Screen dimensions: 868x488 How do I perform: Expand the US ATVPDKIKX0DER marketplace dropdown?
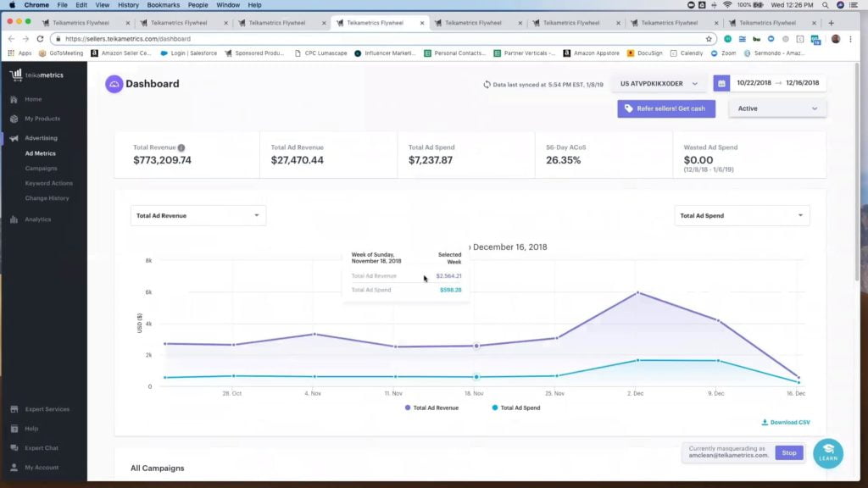click(659, 84)
